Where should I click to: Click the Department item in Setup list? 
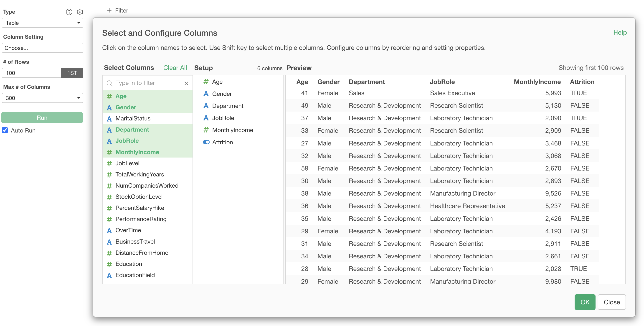228,106
